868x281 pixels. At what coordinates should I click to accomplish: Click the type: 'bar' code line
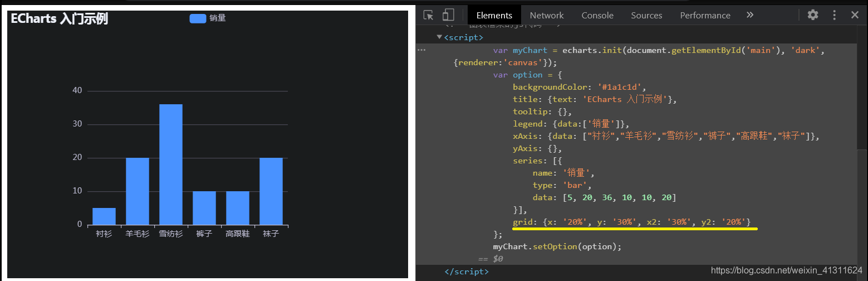[x=562, y=185]
